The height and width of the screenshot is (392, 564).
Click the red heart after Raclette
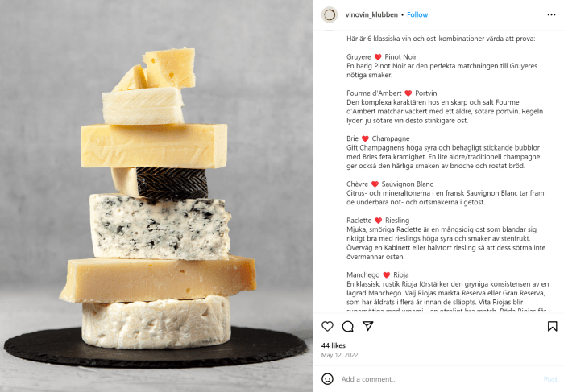378,221
